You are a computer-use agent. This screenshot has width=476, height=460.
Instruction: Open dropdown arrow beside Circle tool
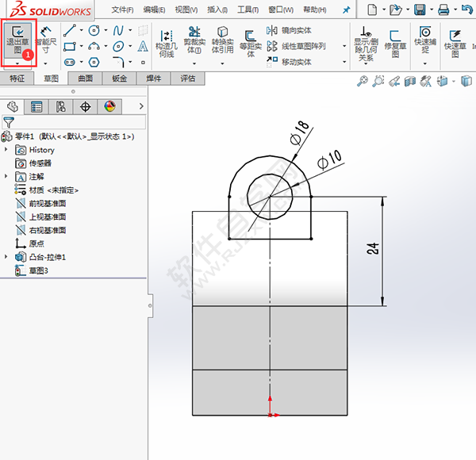[106, 30]
